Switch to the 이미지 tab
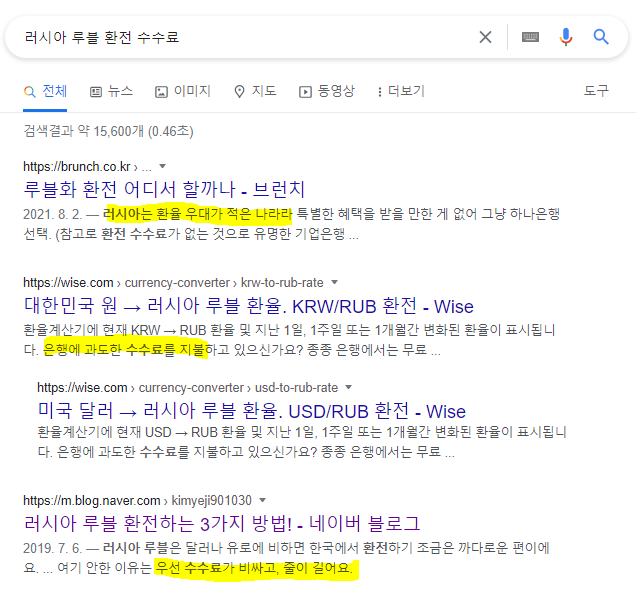Screen dimensions: 636x592 (x=183, y=91)
